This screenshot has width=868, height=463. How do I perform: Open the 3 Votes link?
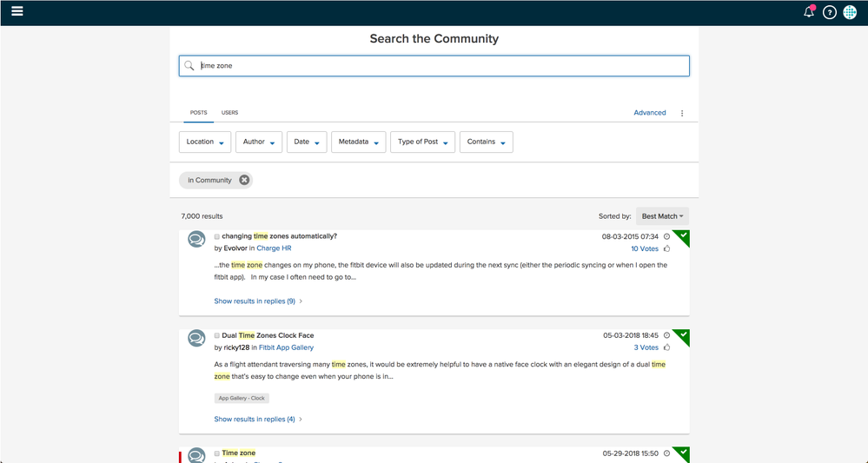point(646,348)
